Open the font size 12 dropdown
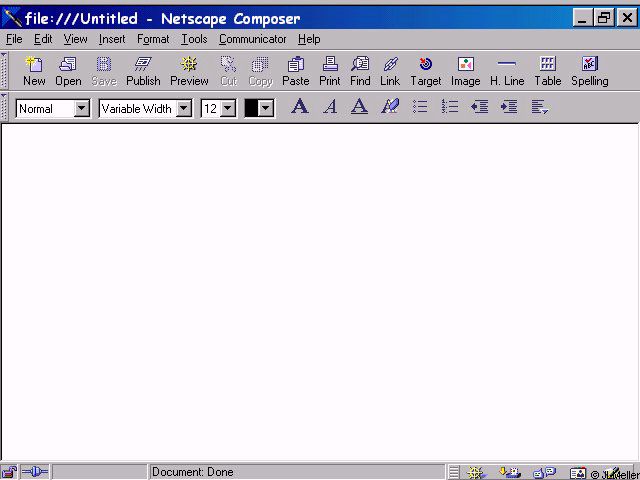640x480 pixels. (x=228, y=109)
